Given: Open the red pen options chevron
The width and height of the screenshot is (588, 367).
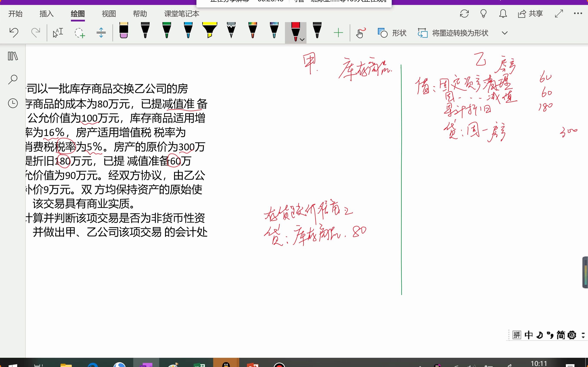Looking at the screenshot, I should tap(302, 39).
